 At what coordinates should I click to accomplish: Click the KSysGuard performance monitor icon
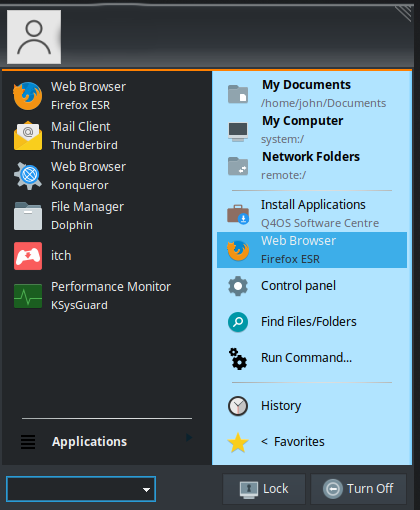click(28, 296)
